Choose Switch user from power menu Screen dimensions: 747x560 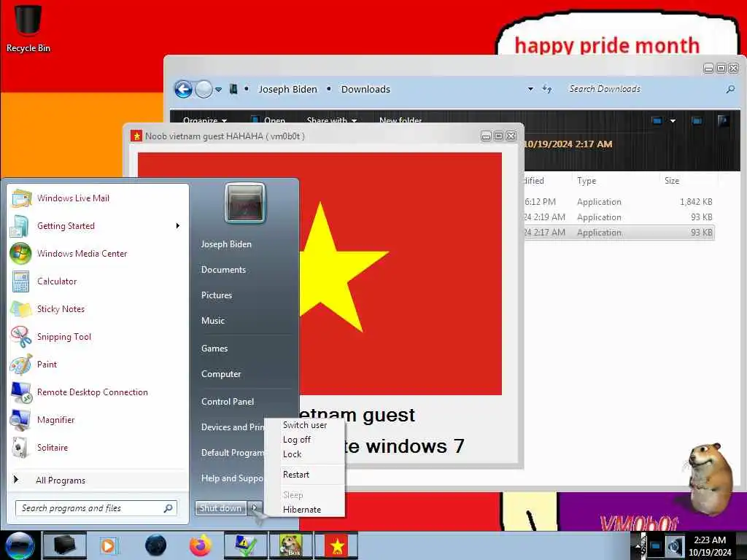[x=305, y=425]
